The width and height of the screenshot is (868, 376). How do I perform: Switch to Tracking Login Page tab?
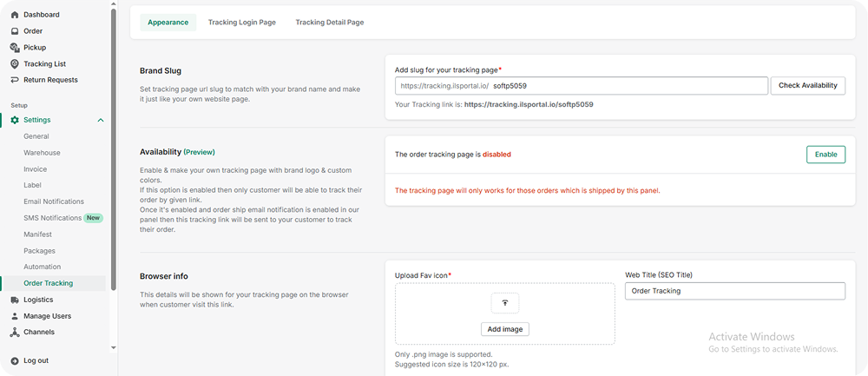[241, 23]
